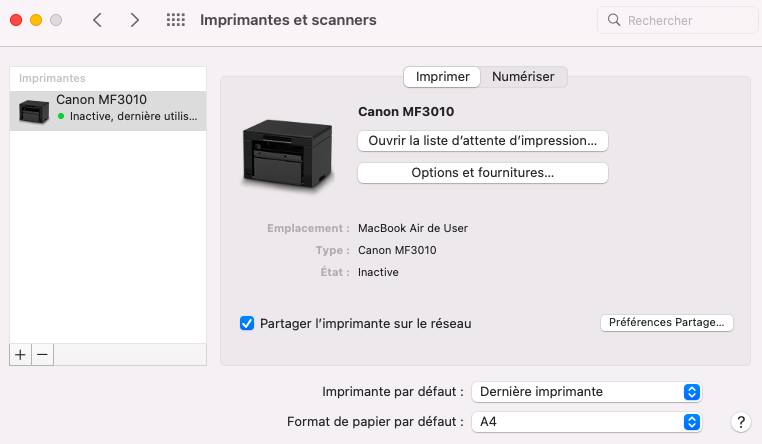The height and width of the screenshot is (444, 762).
Task: Open Imprimante par défaut dropdown
Action: (586, 392)
